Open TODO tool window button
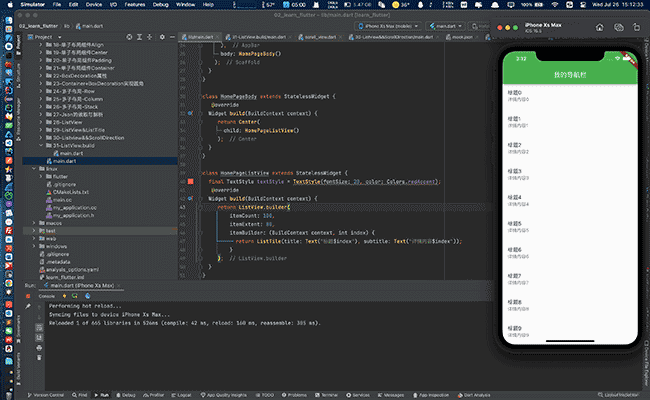Image resolution: width=650 pixels, height=400 pixels. [x=265, y=395]
